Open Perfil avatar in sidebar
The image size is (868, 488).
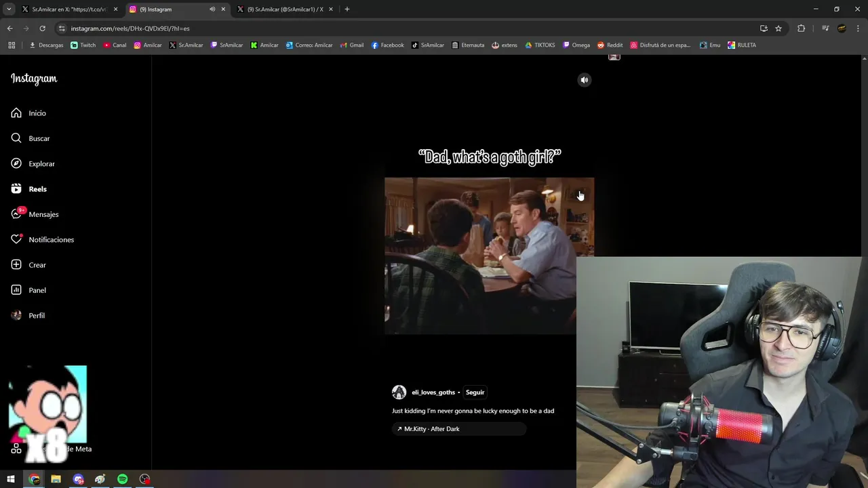[x=28, y=315]
